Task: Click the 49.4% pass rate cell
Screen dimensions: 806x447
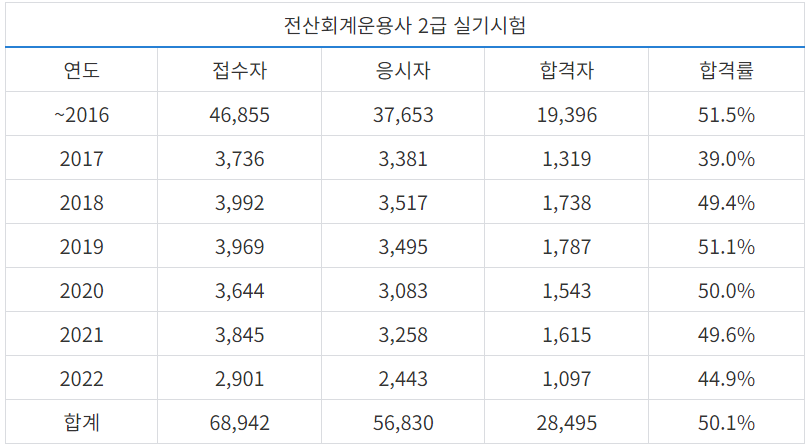Action: pos(726,202)
